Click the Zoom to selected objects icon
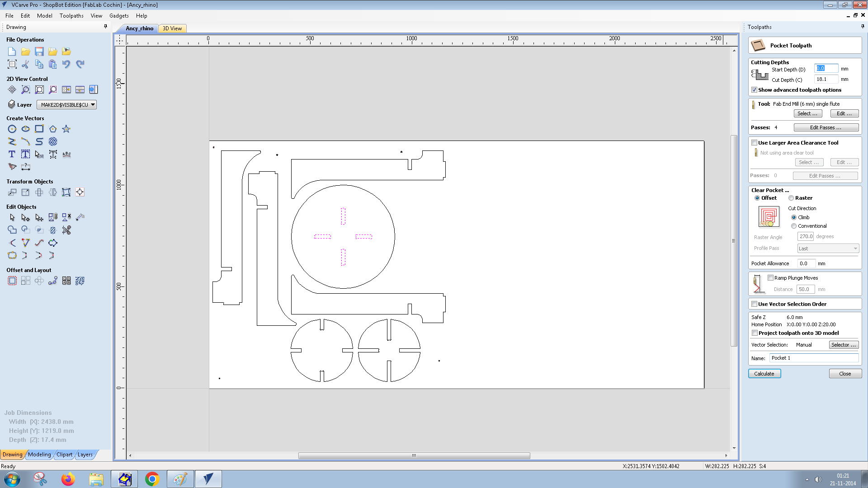This screenshot has height=488, width=868. coord(53,89)
